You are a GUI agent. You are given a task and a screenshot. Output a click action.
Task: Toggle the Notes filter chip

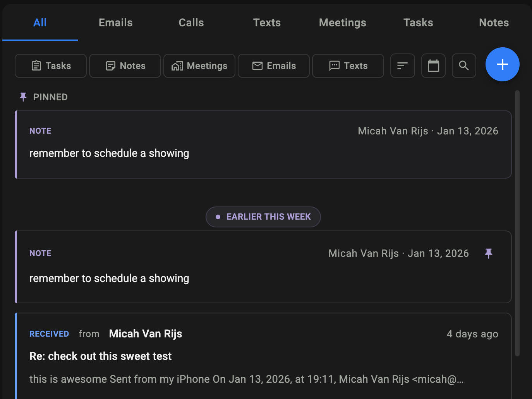(125, 66)
